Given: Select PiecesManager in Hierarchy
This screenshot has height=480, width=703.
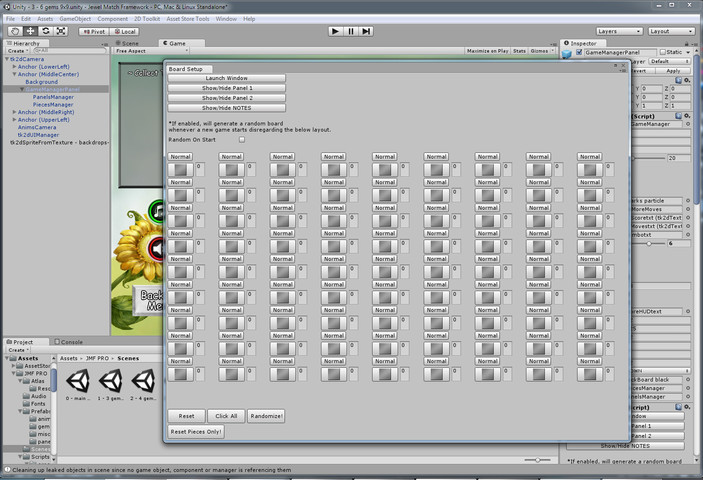Looking at the screenshot, I should pos(52,104).
